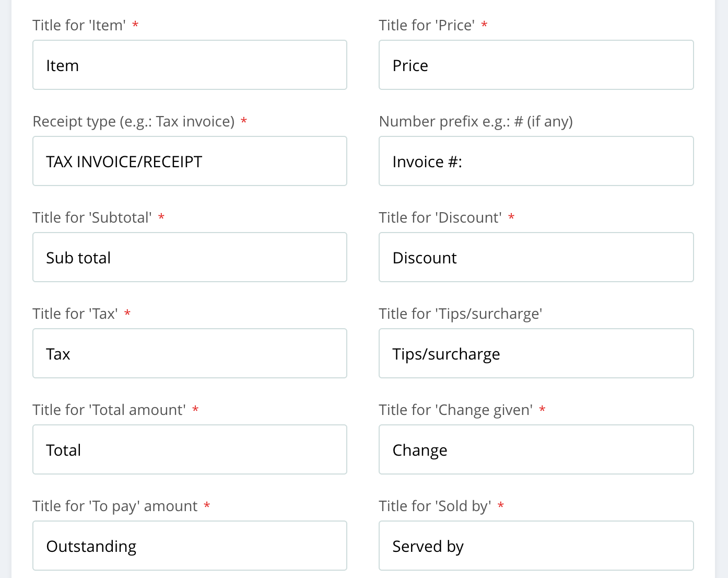This screenshot has width=728, height=578.
Task: Click the Title for 'To pay' amount label
Action: (x=115, y=506)
